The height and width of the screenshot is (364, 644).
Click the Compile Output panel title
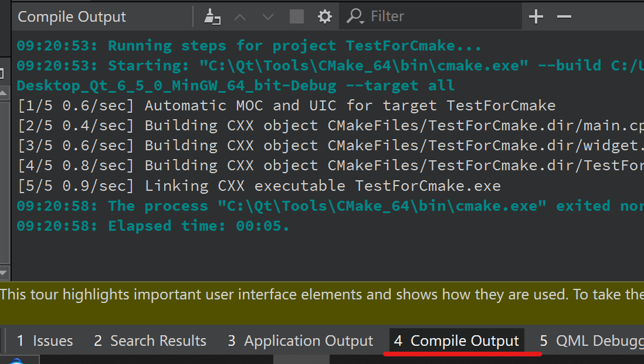pos(72,16)
